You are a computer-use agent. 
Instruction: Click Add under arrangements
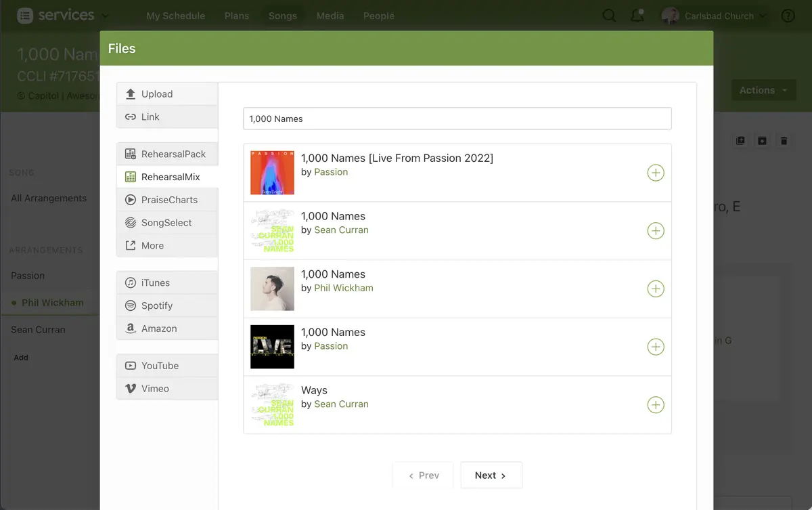(x=21, y=358)
